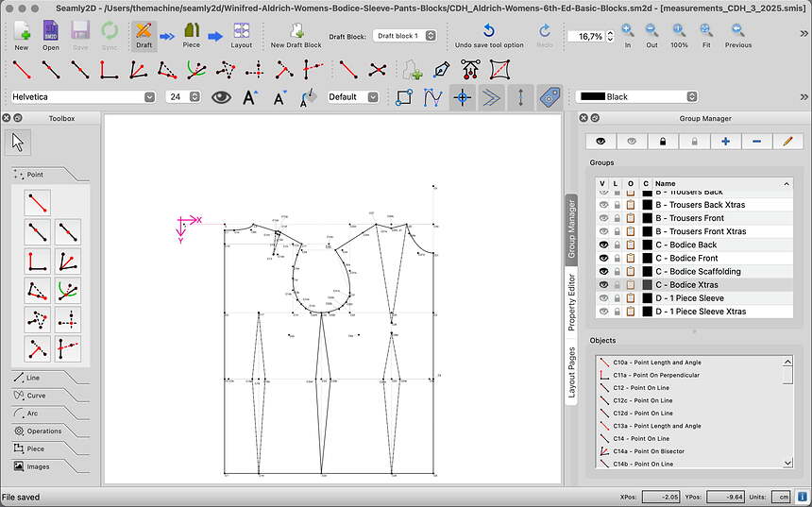Image resolution: width=812 pixels, height=507 pixels.
Task: Open the Black color dropdown
Action: (637, 97)
